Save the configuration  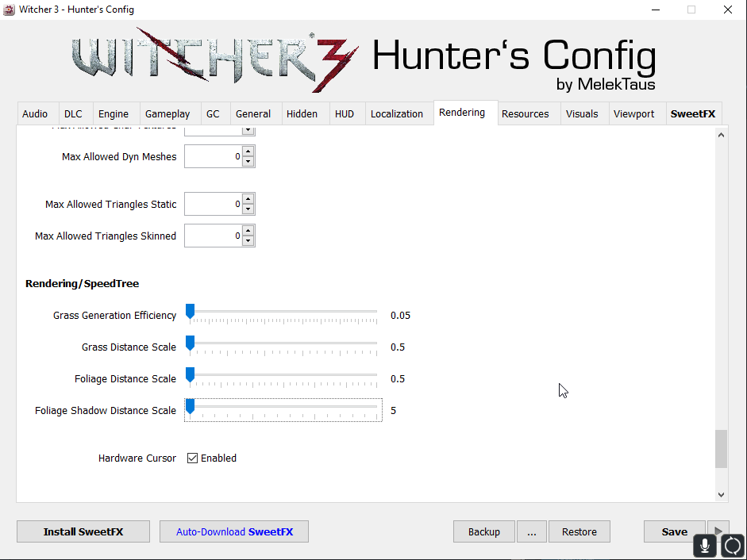[674, 531]
